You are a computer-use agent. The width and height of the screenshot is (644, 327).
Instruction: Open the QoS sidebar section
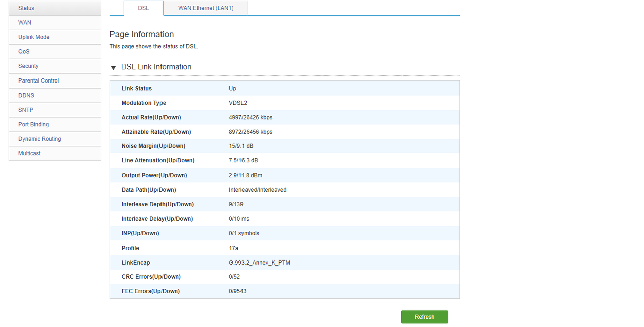(x=24, y=52)
